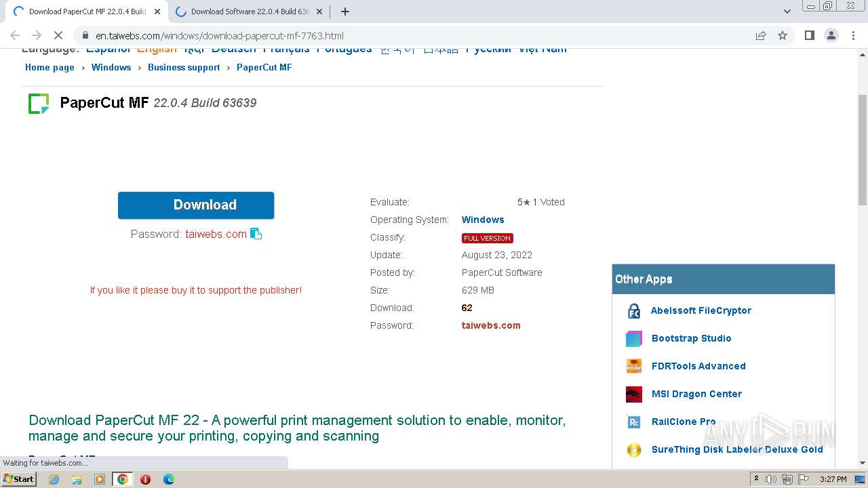
Task: Share this page icon
Action: click(761, 36)
